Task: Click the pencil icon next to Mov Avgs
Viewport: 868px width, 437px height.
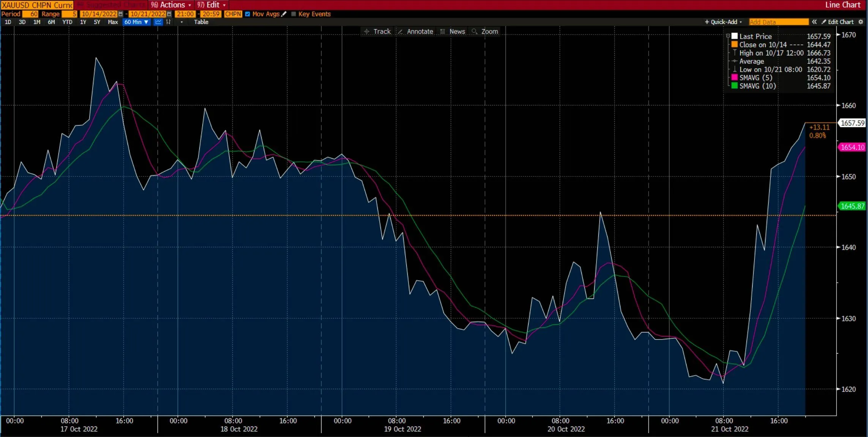Action: [284, 14]
